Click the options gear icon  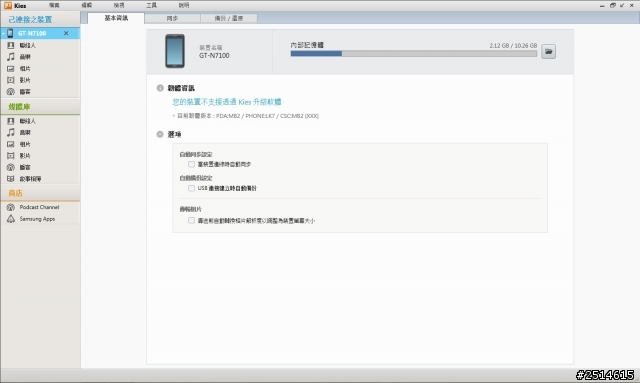pos(160,134)
